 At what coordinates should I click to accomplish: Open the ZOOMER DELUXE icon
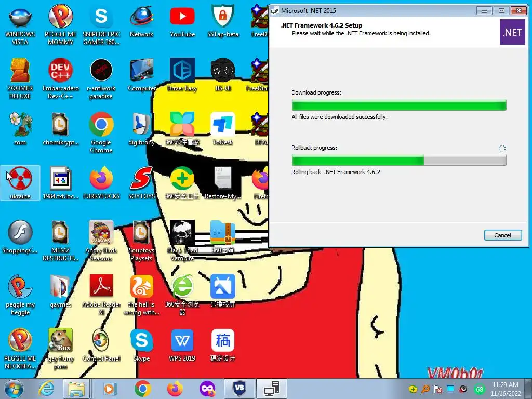tap(20, 79)
